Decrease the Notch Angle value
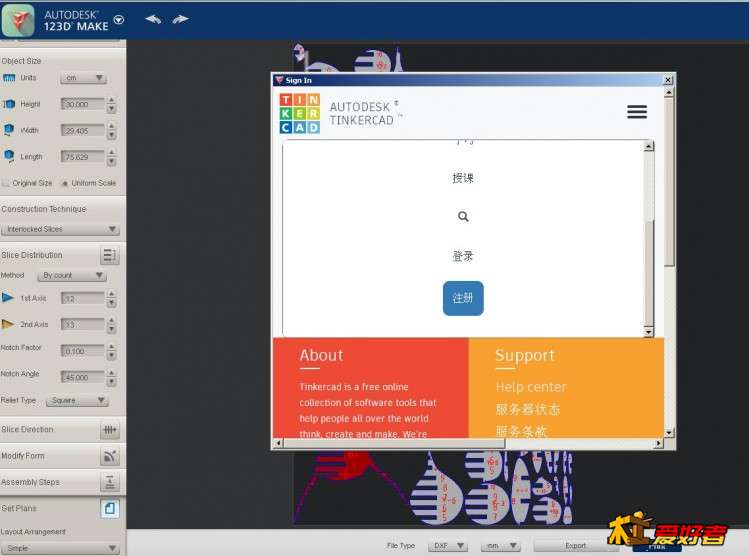 pos(111,382)
